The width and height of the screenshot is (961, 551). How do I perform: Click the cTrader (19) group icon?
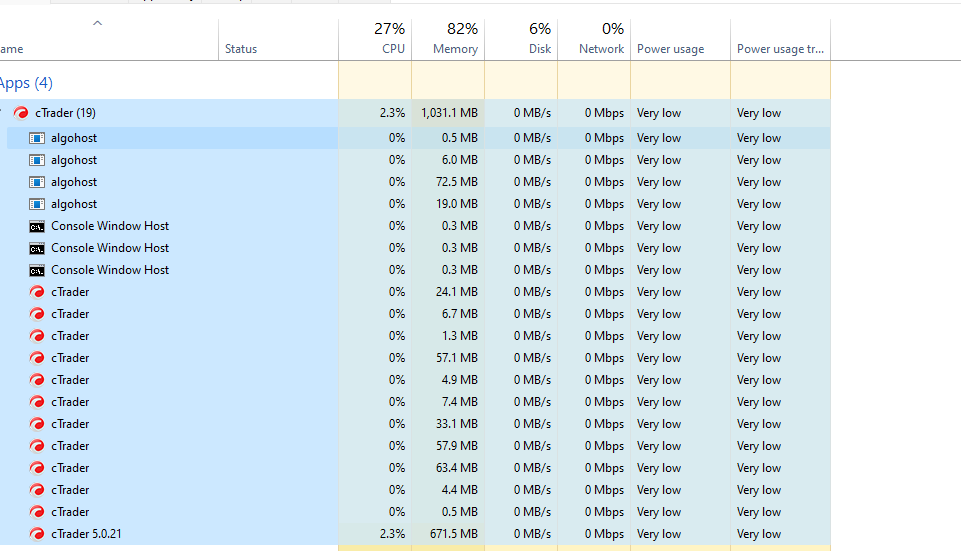(x=21, y=113)
